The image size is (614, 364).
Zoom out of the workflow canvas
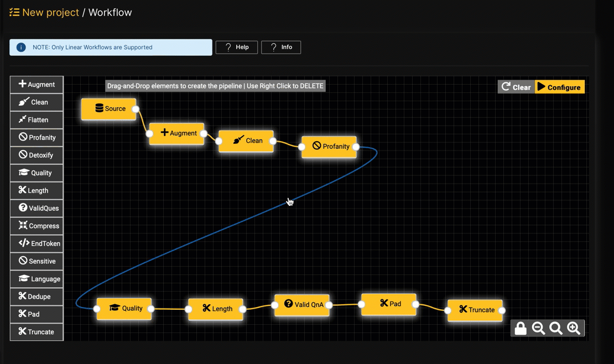click(538, 328)
